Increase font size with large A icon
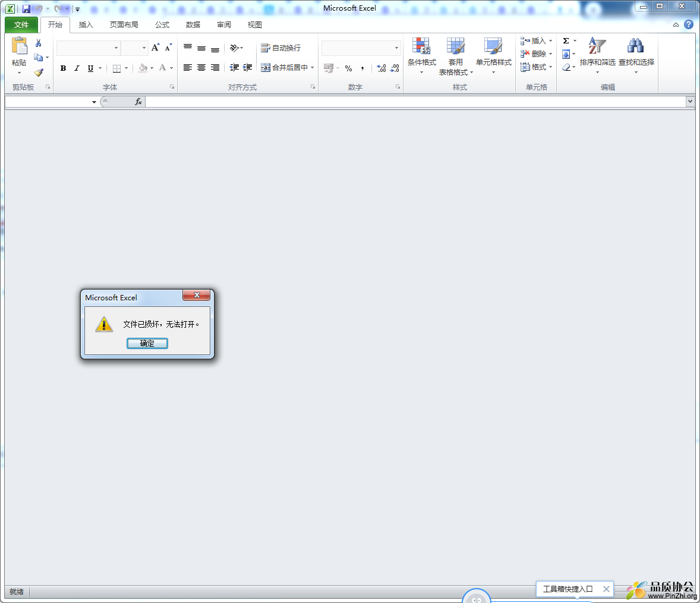This screenshot has height=603, width=700. [155, 48]
